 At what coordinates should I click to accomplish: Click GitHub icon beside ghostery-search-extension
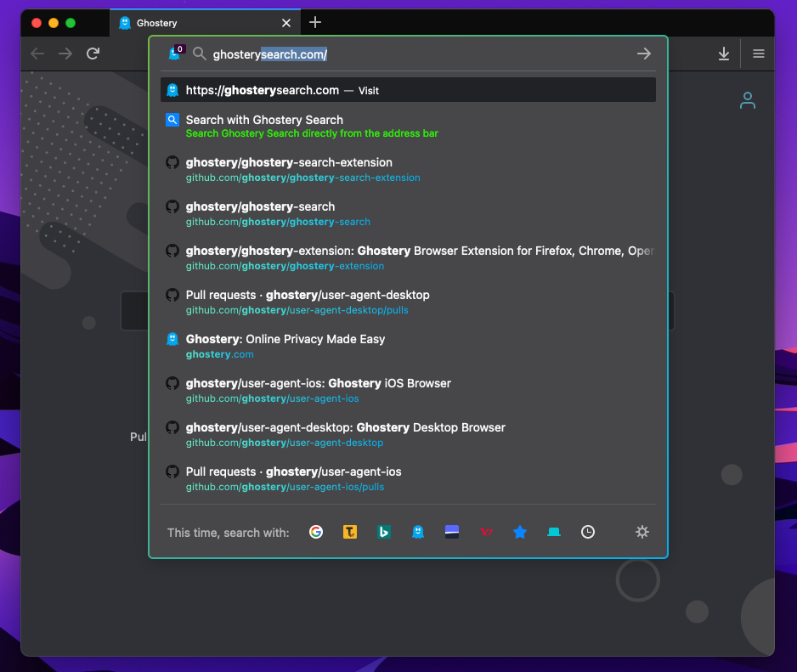tap(172, 162)
